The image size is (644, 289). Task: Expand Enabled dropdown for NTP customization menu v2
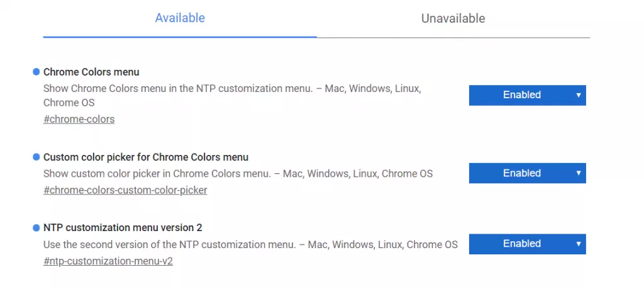tap(522, 244)
